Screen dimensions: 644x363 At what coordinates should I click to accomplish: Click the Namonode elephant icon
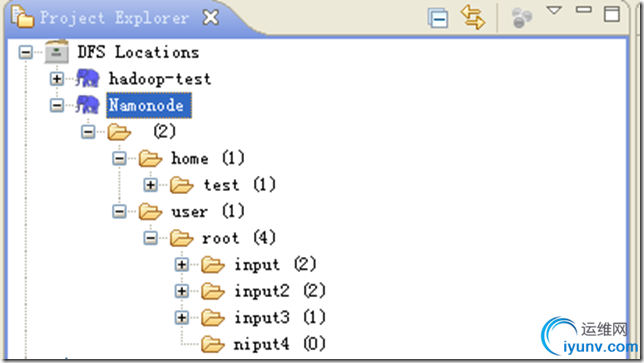point(87,105)
